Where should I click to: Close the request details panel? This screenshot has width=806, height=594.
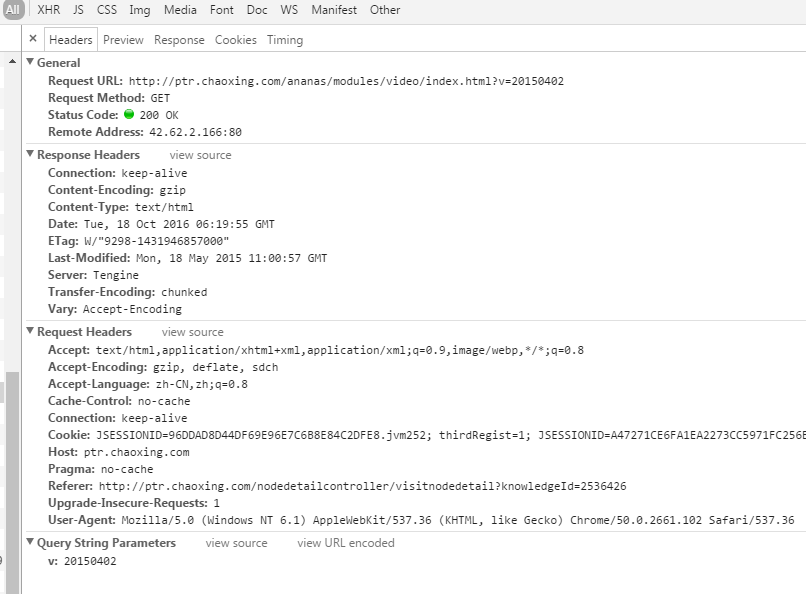33,39
